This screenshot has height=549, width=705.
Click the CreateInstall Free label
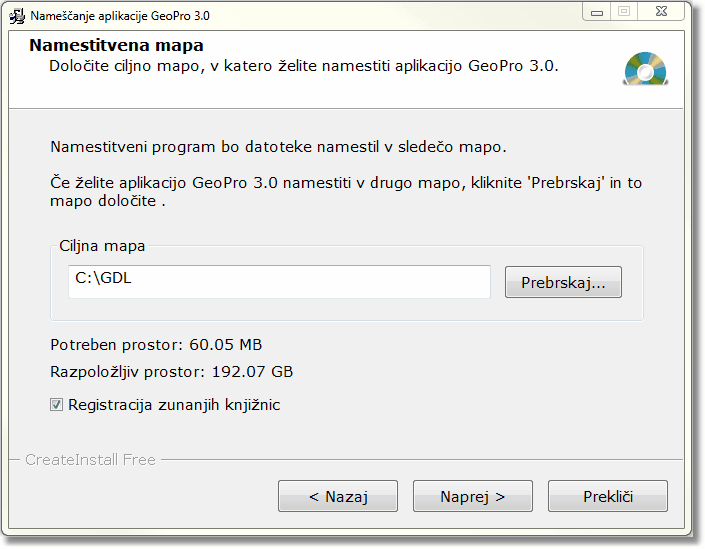(x=90, y=460)
